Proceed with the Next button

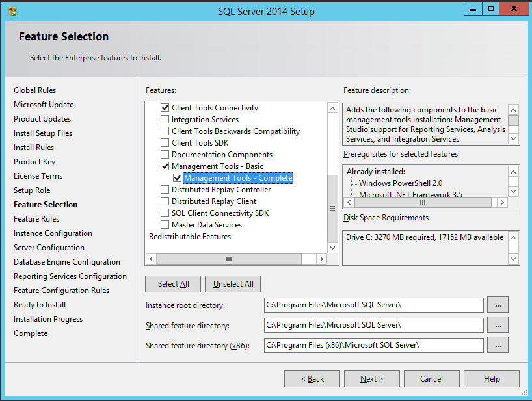coord(371,379)
